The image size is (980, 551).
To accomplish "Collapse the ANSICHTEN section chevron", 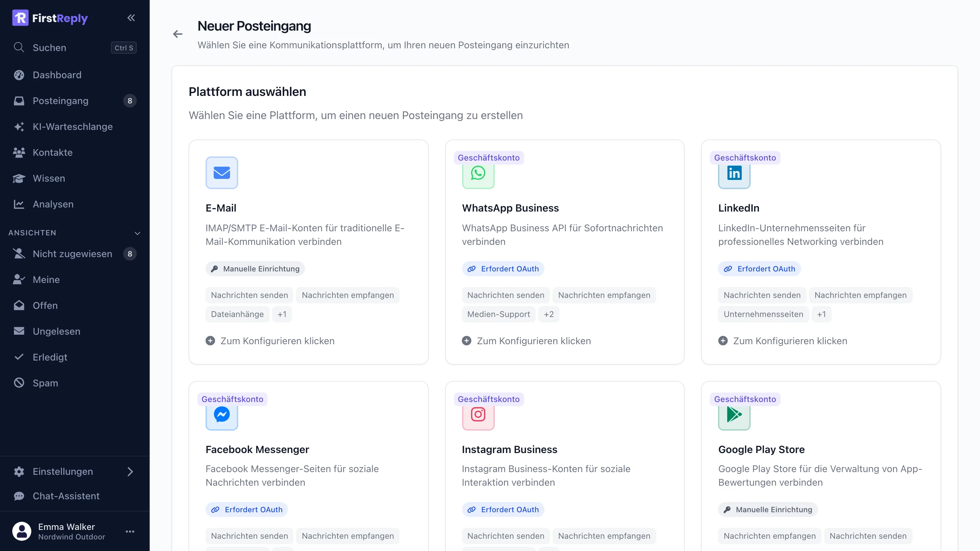I will pos(138,233).
